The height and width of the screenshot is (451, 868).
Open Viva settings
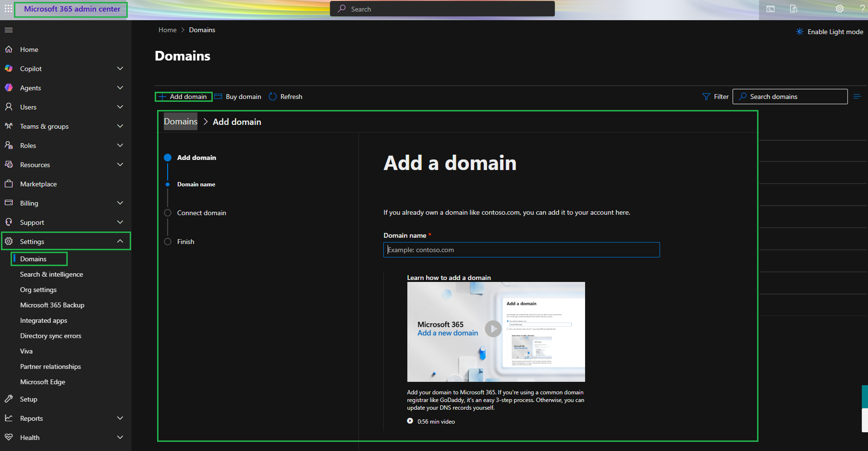(x=26, y=351)
